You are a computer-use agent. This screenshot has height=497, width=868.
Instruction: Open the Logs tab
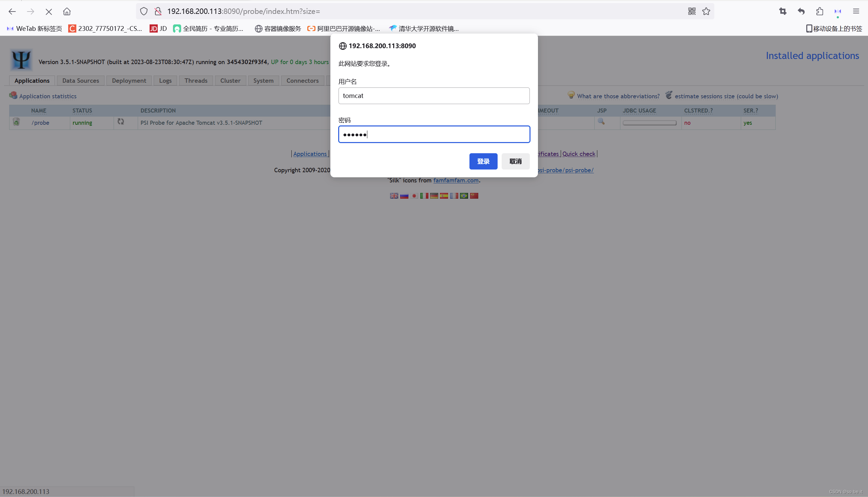point(165,81)
